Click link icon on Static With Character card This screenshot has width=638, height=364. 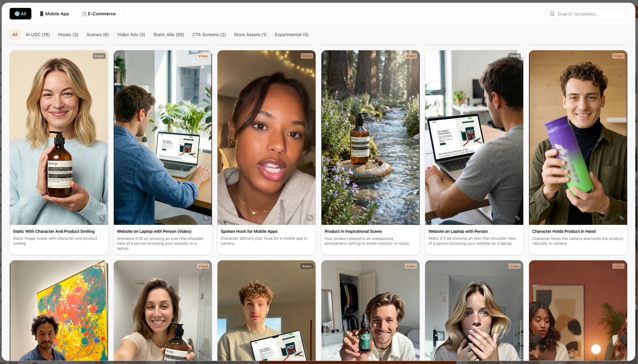coord(102,218)
